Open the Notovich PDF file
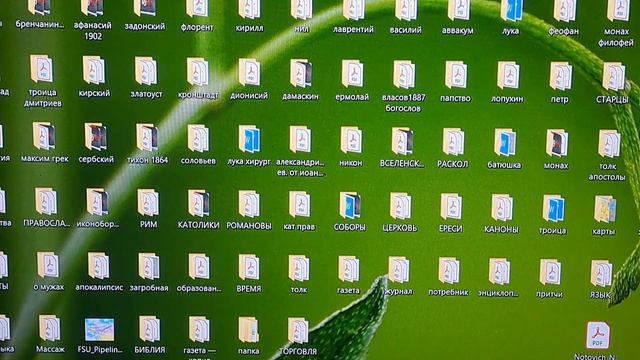 [598, 336]
